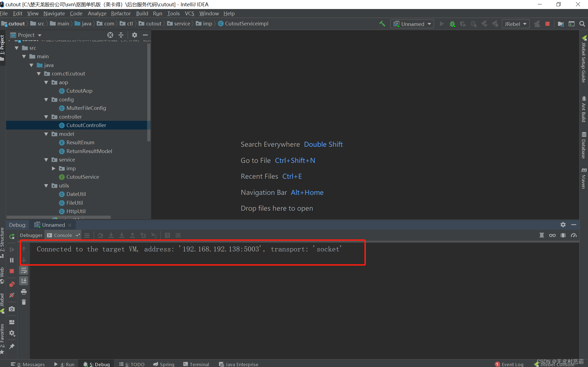This screenshot has height=367, width=588.
Task: Toggle Pin Tab icon in debug sidebar
Action: 12,347
